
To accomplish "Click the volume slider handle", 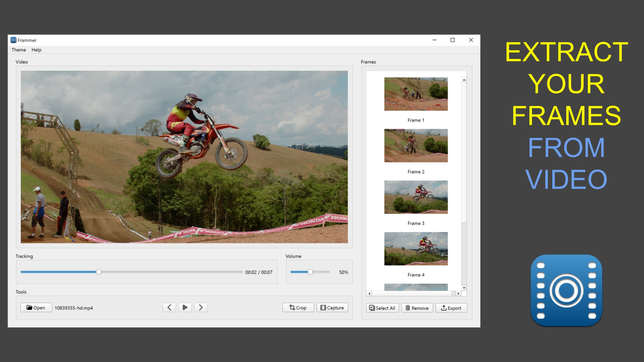I will [x=310, y=272].
